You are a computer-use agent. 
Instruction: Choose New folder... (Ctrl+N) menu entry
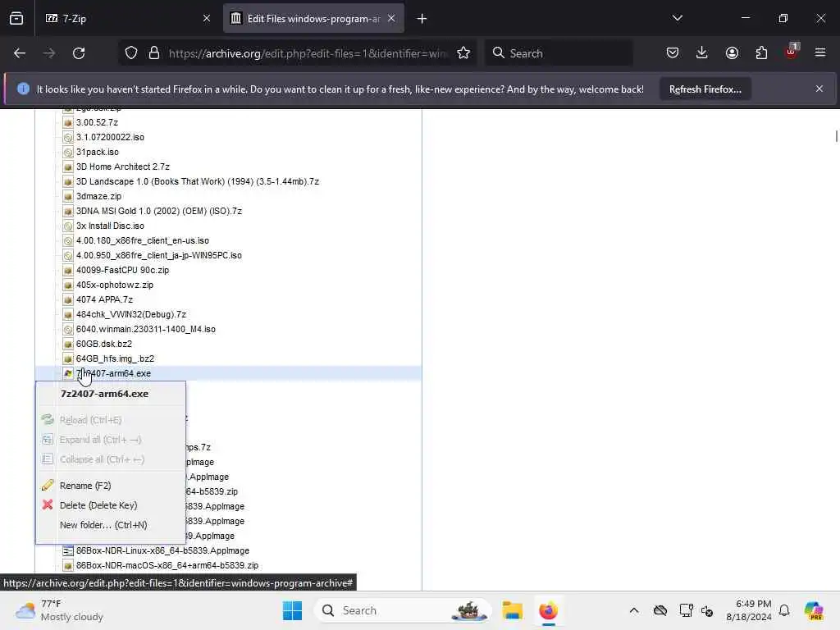point(111,525)
